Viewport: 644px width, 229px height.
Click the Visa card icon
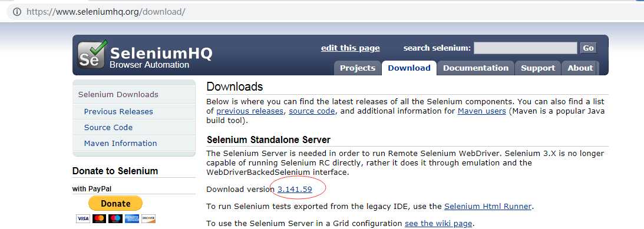point(82,219)
